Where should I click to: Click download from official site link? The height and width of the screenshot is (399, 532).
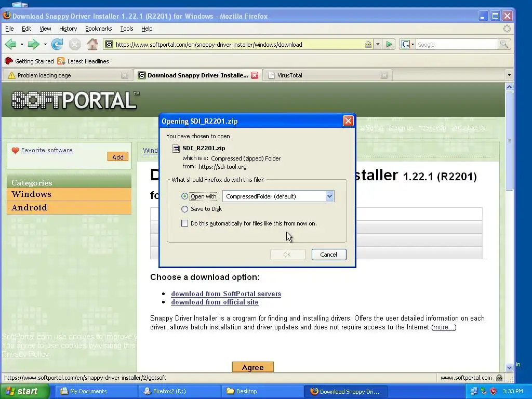coord(215,302)
